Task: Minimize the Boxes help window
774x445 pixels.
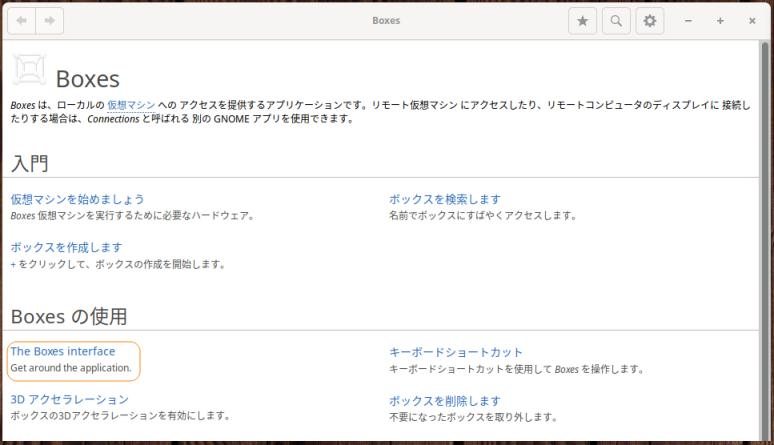Action: [x=689, y=21]
